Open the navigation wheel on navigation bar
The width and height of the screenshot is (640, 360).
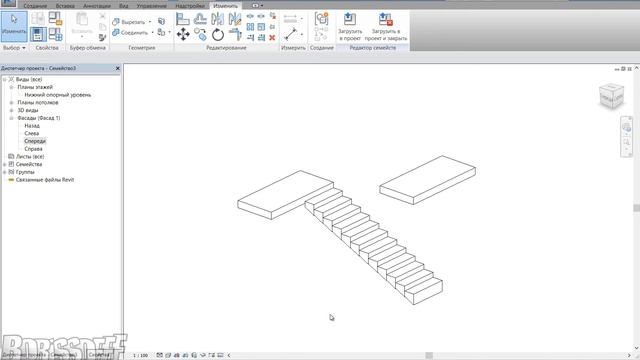[627, 128]
